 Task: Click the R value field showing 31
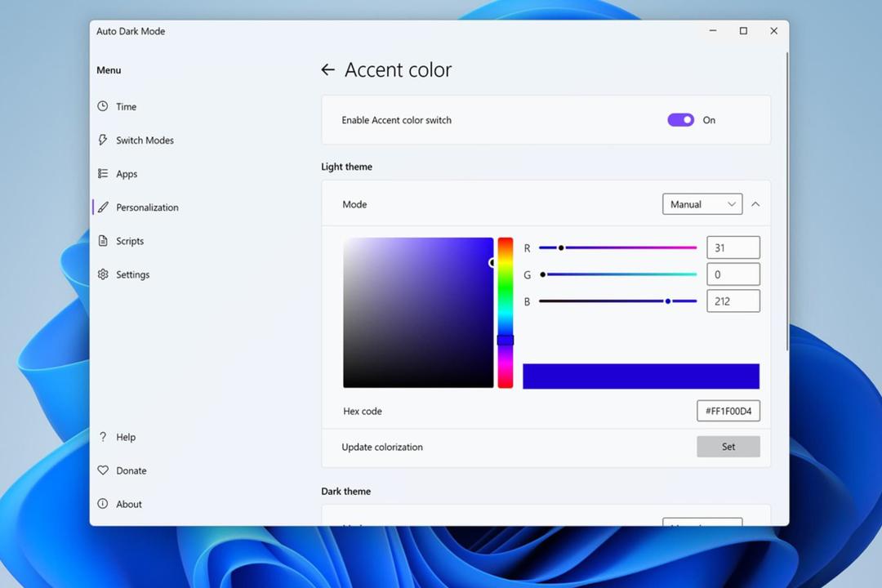733,247
